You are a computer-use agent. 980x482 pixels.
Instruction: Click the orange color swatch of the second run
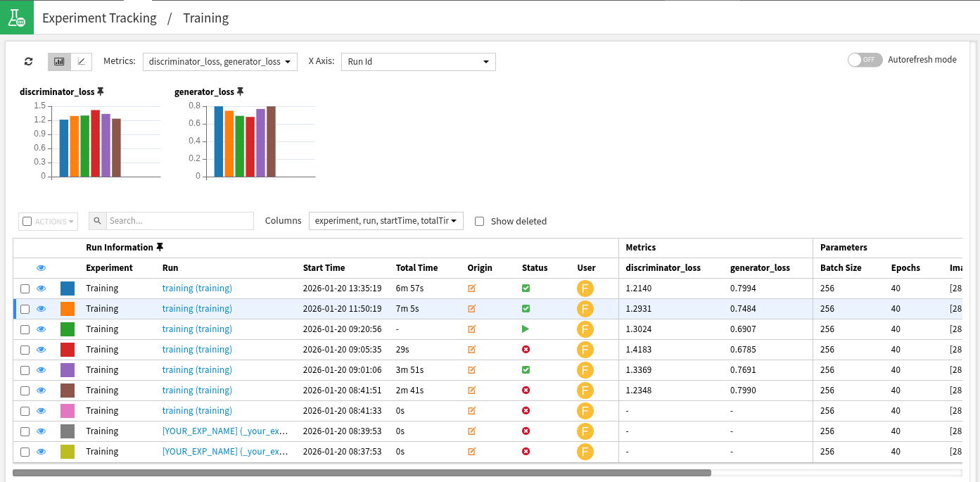click(x=67, y=308)
